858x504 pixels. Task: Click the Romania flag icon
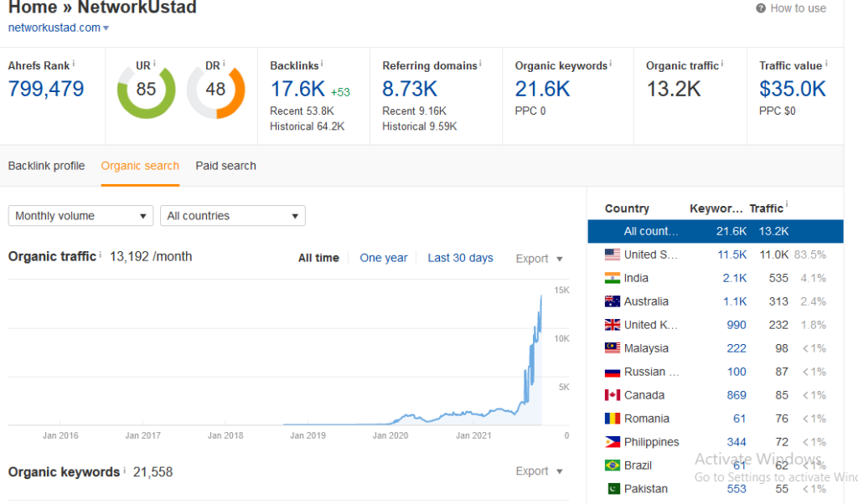(x=612, y=418)
